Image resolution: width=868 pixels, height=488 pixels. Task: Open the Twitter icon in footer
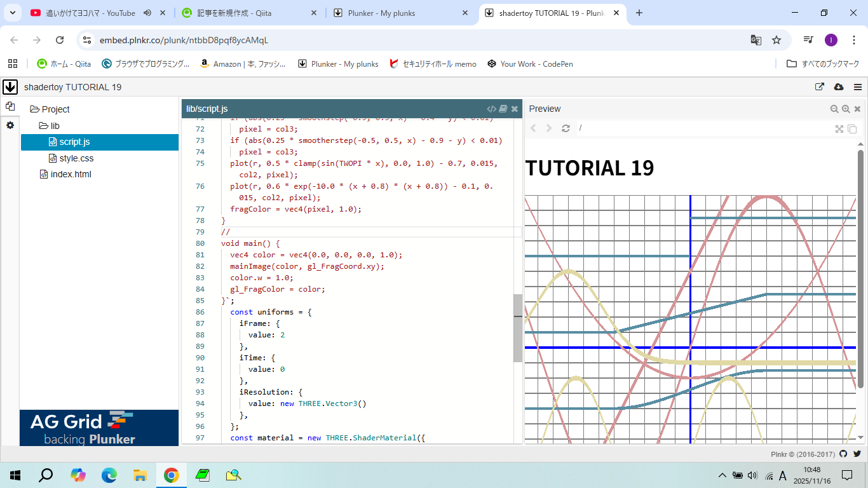pos(857,454)
